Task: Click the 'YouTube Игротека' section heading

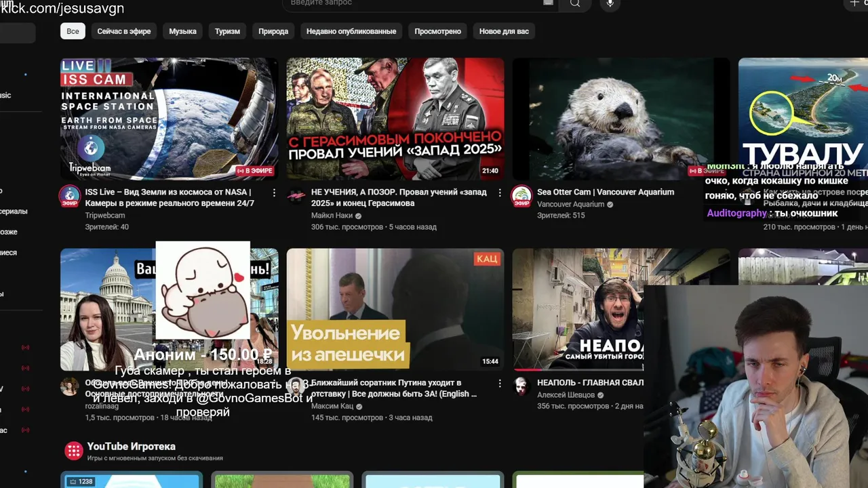Action: [131, 447]
